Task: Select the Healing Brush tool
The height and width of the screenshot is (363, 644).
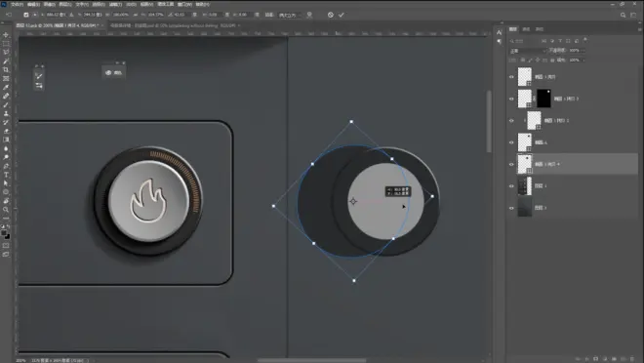Action: pyautogui.click(x=6, y=96)
